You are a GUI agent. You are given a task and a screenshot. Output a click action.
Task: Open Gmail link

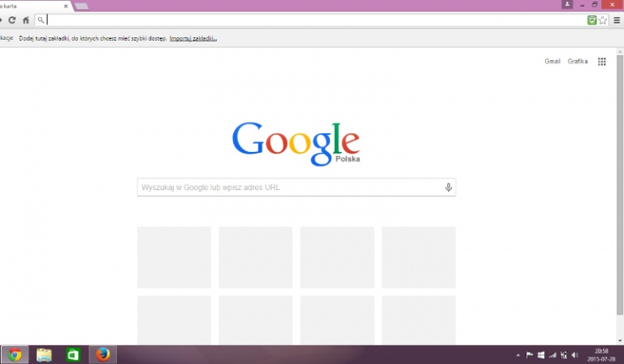coord(552,62)
